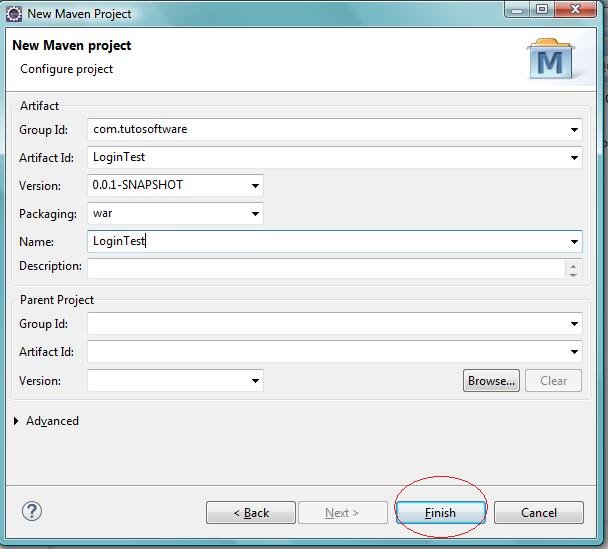Click the Description field down arrow
611x552 pixels.
pyautogui.click(x=573, y=275)
